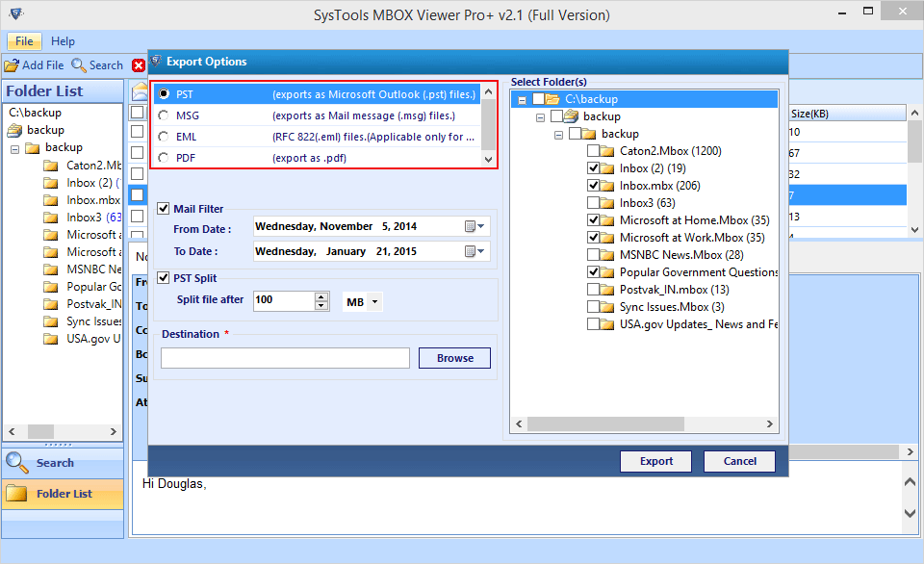Open the To Date dropdown arrow
The image size is (924, 564).
481,251
